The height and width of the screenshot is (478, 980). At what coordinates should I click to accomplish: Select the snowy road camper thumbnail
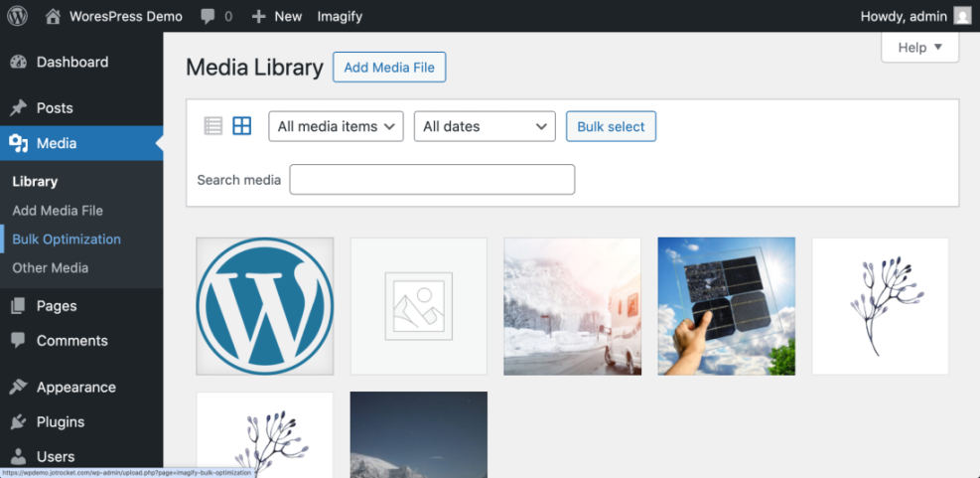573,306
